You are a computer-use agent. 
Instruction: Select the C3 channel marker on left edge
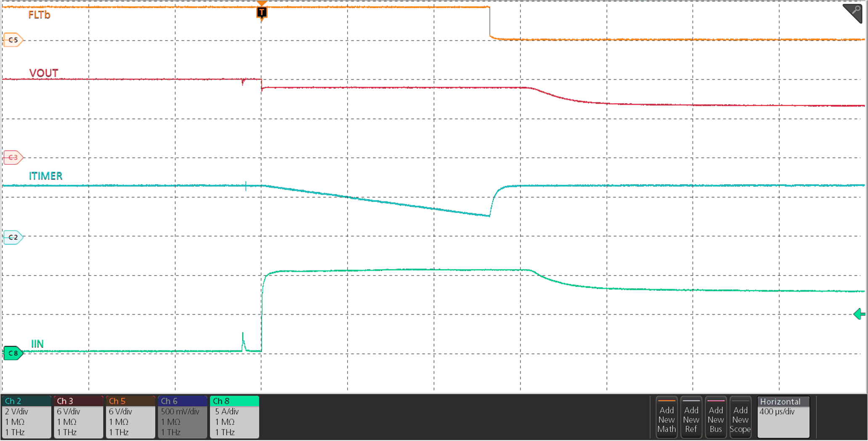[13, 157]
